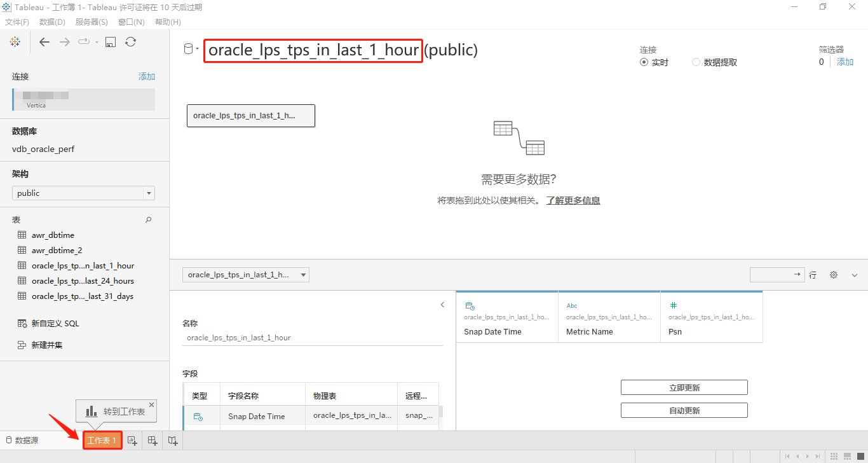868x463 pixels.
Task: Click the number type icon of Psn column
Action: (674, 306)
